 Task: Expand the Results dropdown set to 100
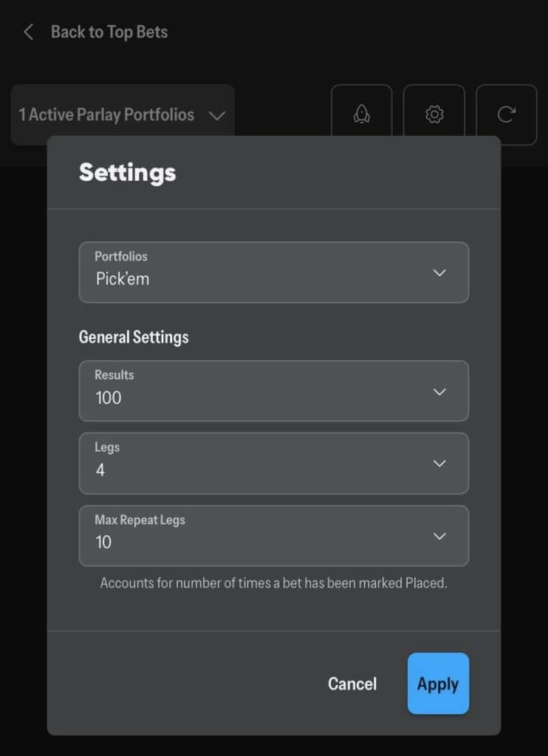[273, 391]
